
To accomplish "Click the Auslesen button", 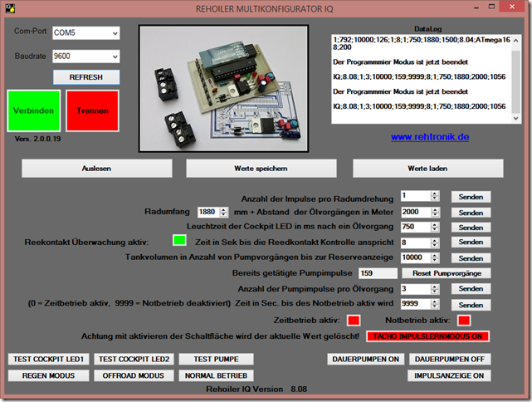I will pyautogui.click(x=97, y=169).
